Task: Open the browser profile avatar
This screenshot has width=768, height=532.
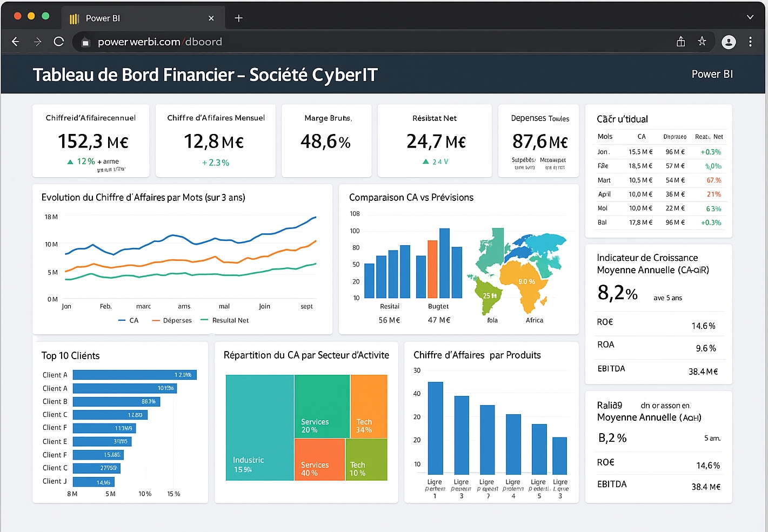Action: [x=729, y=42]
